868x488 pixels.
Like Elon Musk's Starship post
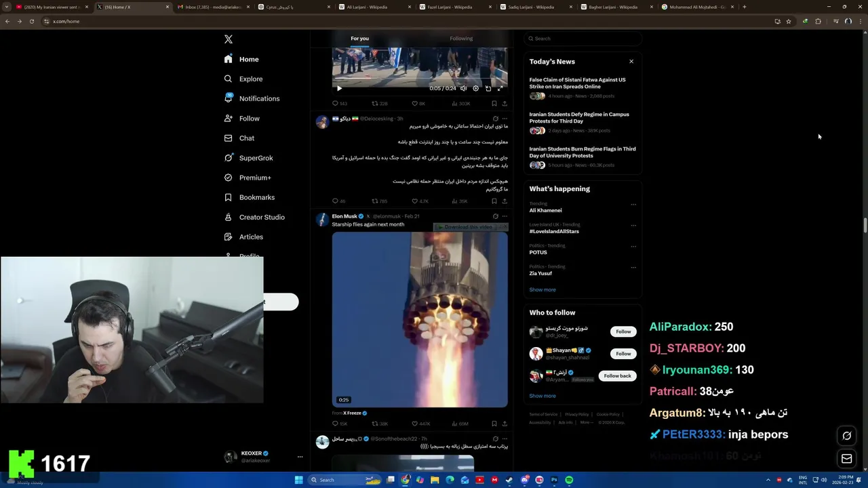[421, 424]
